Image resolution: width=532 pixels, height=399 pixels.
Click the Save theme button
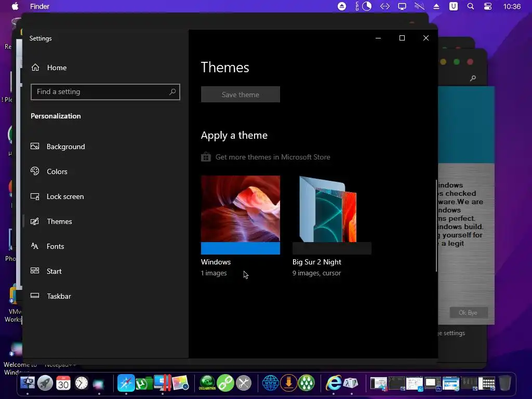click(x=240, y=95)
